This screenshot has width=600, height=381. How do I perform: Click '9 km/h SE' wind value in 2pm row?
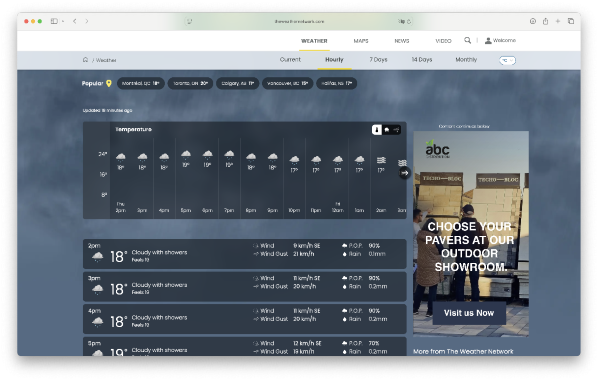click(x=307, y=246)
